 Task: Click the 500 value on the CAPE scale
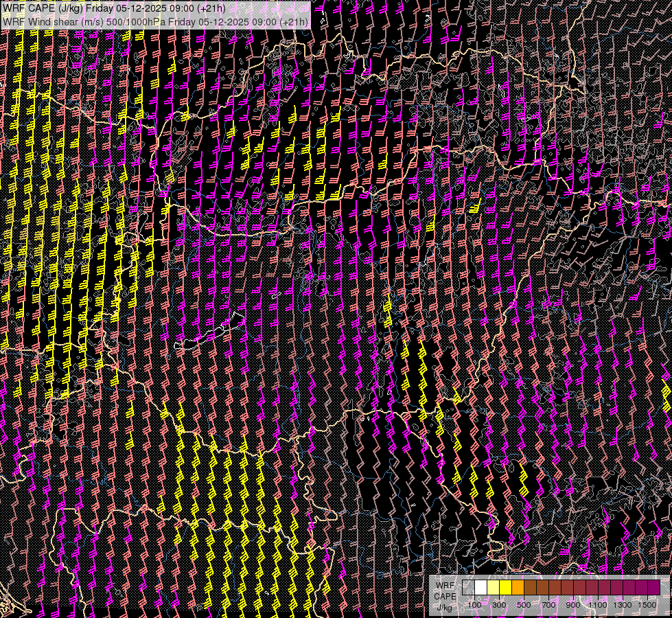tap(524, 604)
